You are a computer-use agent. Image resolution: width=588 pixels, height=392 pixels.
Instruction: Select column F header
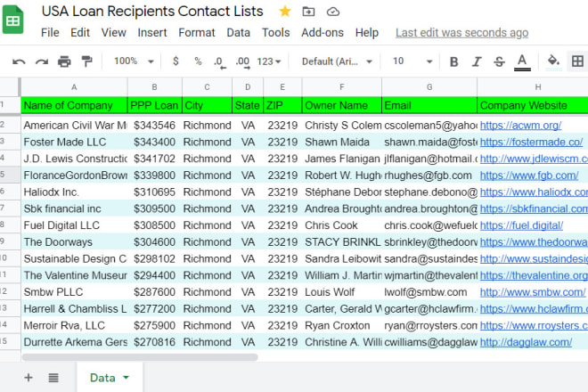click(341, 87)
